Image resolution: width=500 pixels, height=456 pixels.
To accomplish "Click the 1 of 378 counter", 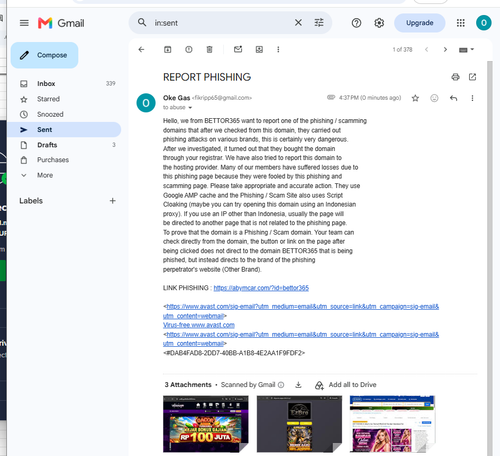I will [x=402, y=50].
